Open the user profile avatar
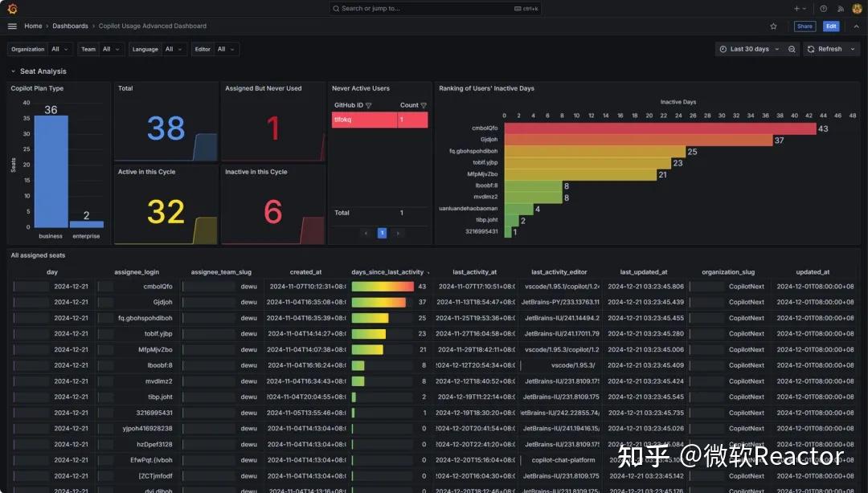 (x=857, y=8)
